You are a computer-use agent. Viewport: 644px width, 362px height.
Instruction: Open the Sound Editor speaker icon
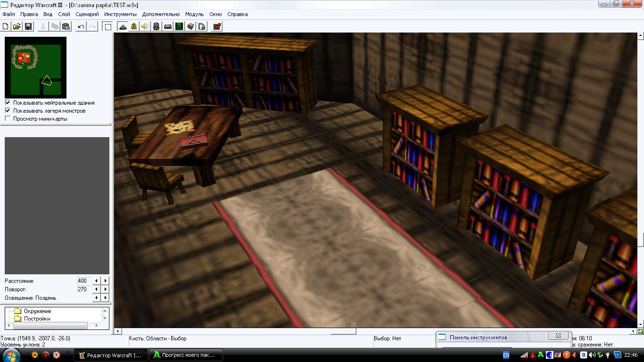pyautogui.click(x=145, y=26)
